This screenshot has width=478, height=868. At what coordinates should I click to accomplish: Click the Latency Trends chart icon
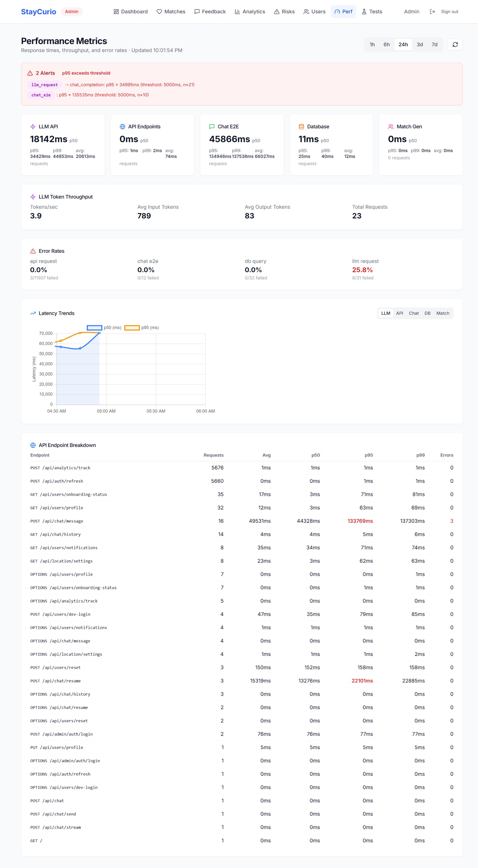(33, 313)
